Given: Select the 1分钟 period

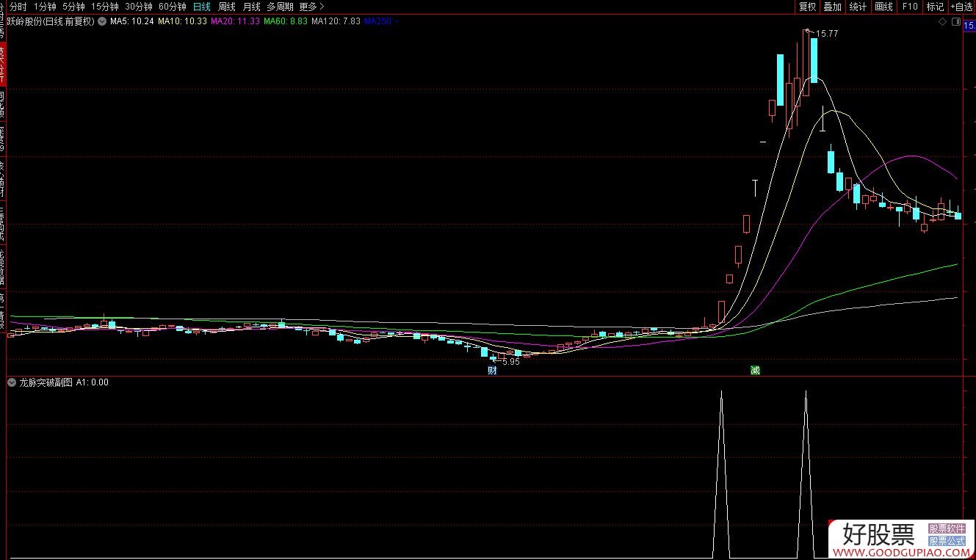Looking at the screenshot, I should (45, 7).
